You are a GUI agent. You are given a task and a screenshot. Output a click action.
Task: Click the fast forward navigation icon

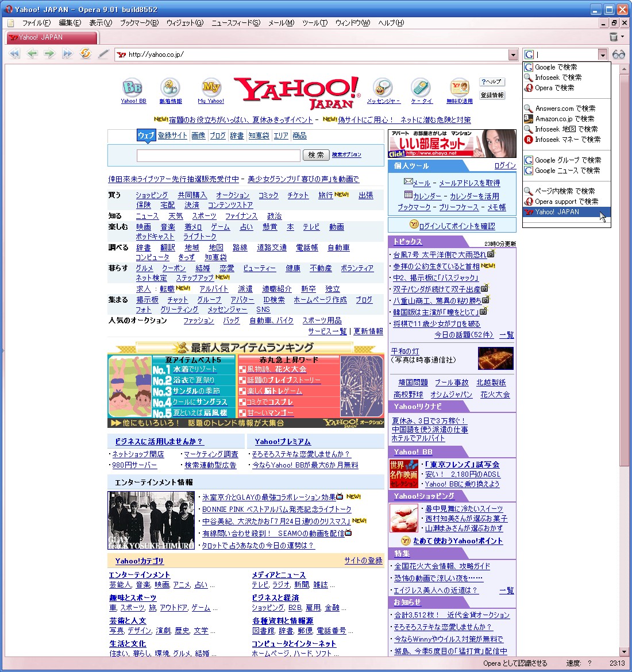[67, 54]
